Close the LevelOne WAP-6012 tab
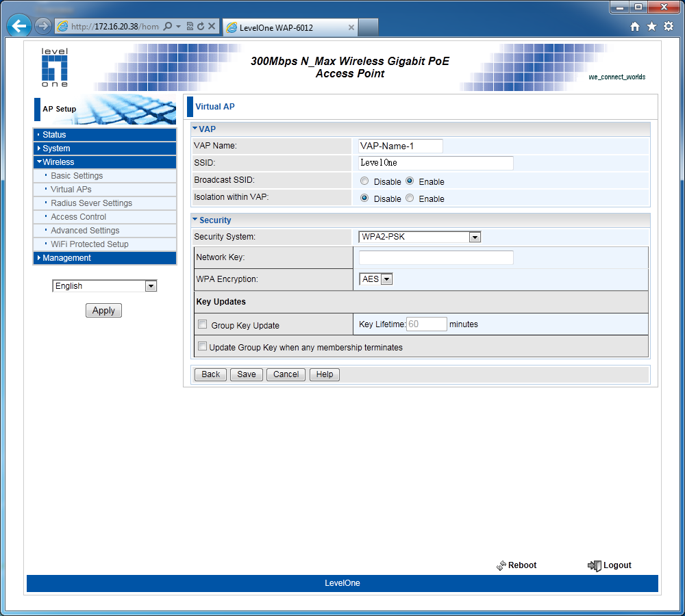The width and height of the screenshot is (685, 616). (x=351, y=27)
